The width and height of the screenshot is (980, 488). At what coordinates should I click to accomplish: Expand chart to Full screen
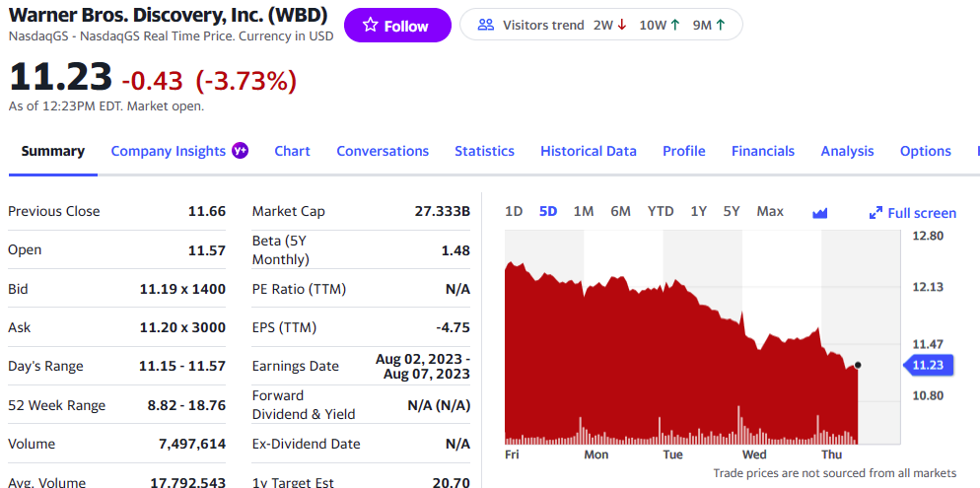coord(912,213)
